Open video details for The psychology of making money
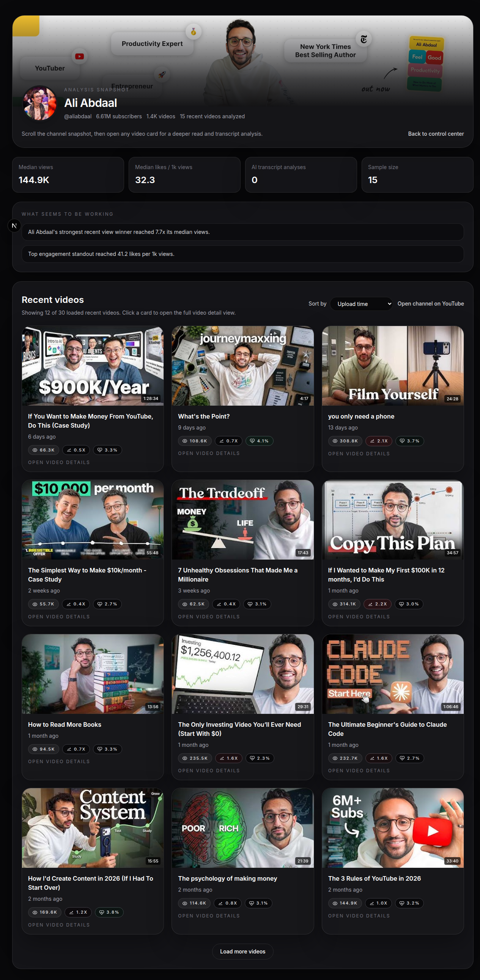Image resolution: width=480 pixels, height=980 pixels. (209, 916)
